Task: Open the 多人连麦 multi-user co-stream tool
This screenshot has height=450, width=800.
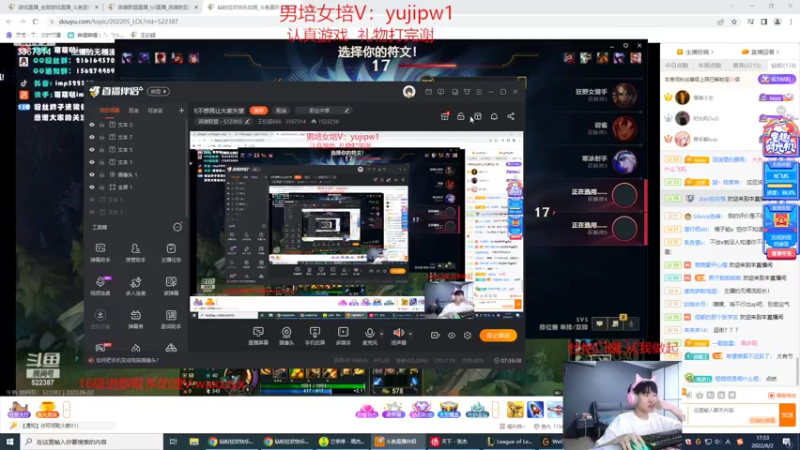Action: pos(135,286)
